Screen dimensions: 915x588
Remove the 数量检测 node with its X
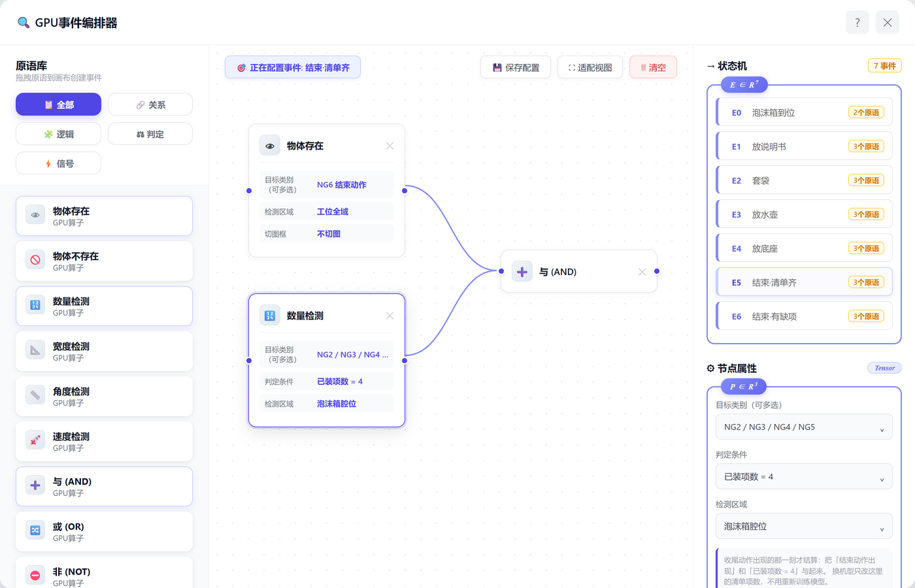tap(390, 316)
